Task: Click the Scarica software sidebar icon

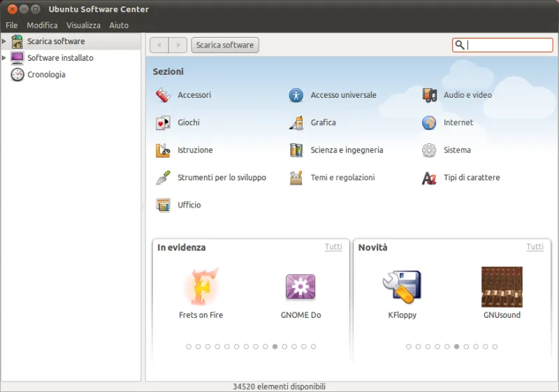Action: [x=17, y=41]
